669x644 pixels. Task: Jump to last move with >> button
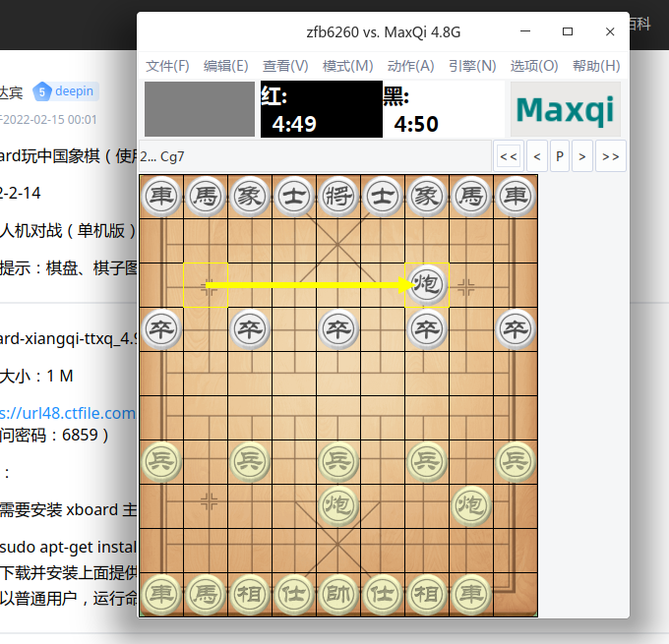611,156
